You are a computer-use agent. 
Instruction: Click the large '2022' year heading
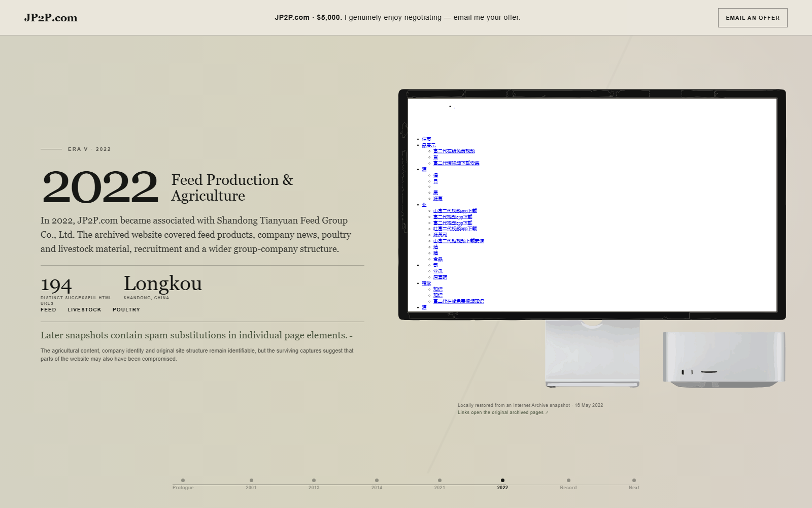point(100,187)
